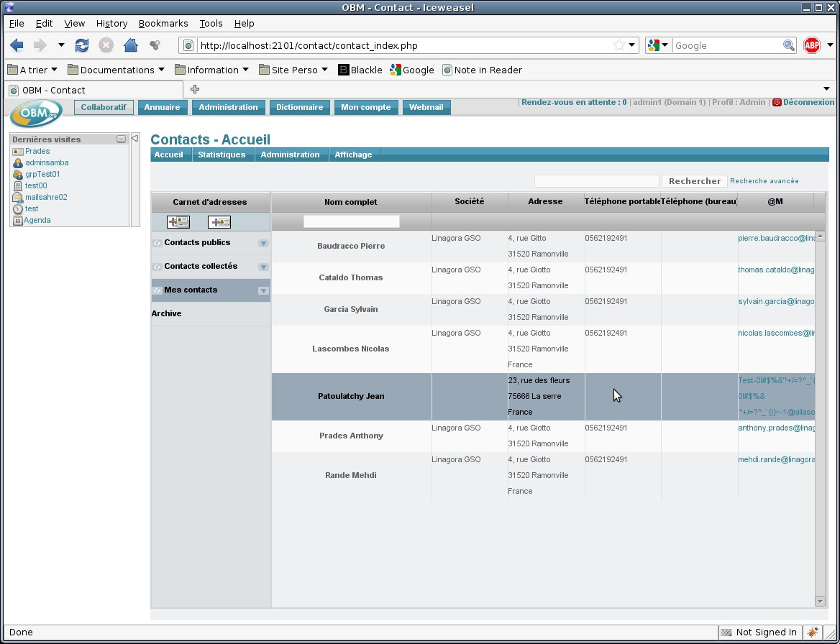
Task: Click the contact list vertical scrollbar
Action: click(x=820, y=417)
